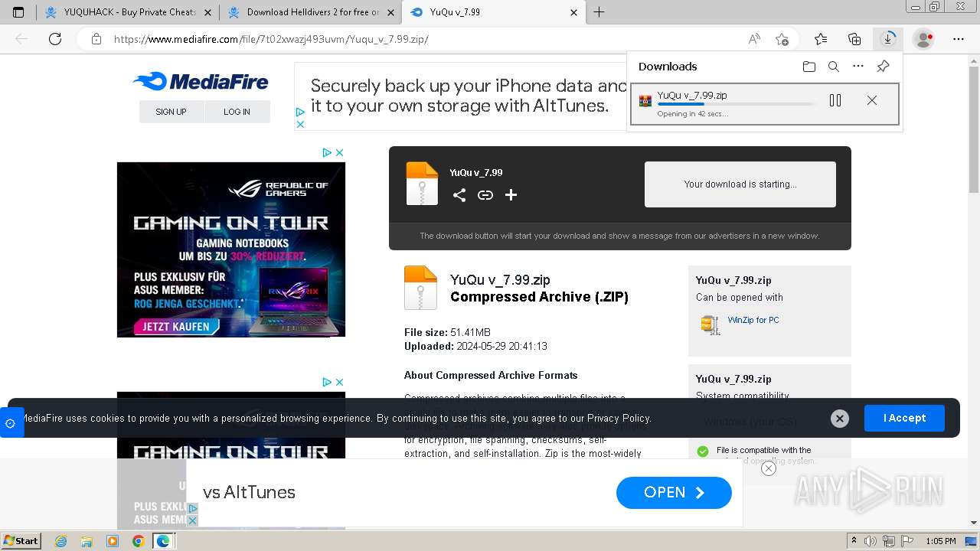The width and height of the screenshot is (980, 551).
Task: Pause the YuQu v_7.99.zip download
Action: click(835, 100)
